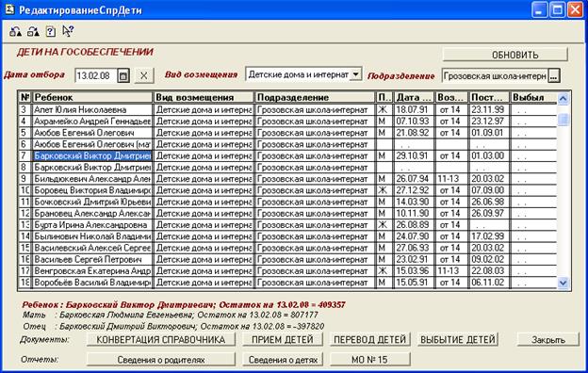Open the help description page icon

coord(51,31)
